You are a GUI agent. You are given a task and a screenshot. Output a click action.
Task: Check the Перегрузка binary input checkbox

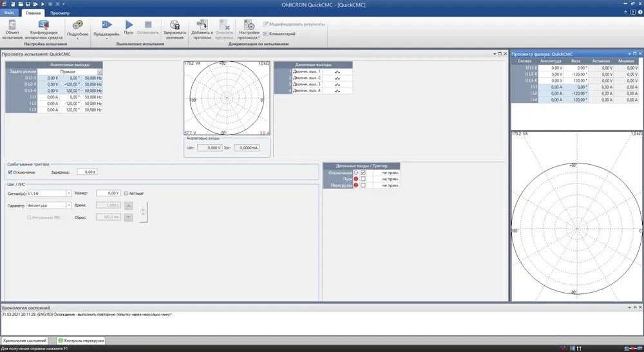363,185
